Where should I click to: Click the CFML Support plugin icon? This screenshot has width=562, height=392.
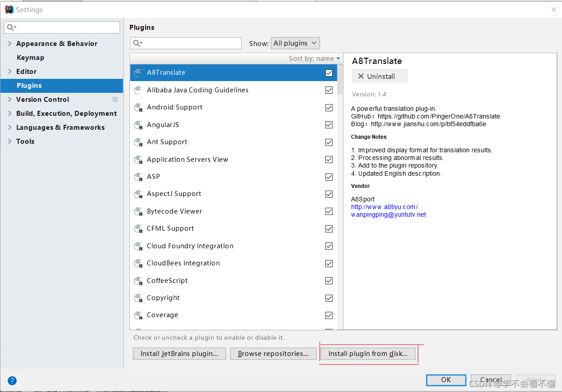click(x=139, y=229)
